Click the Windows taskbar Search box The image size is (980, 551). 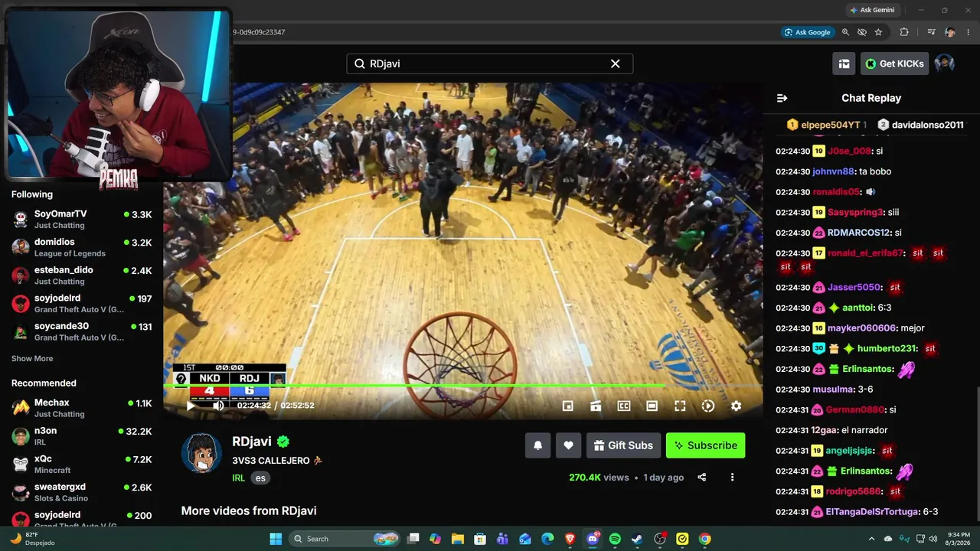point(345,539)
